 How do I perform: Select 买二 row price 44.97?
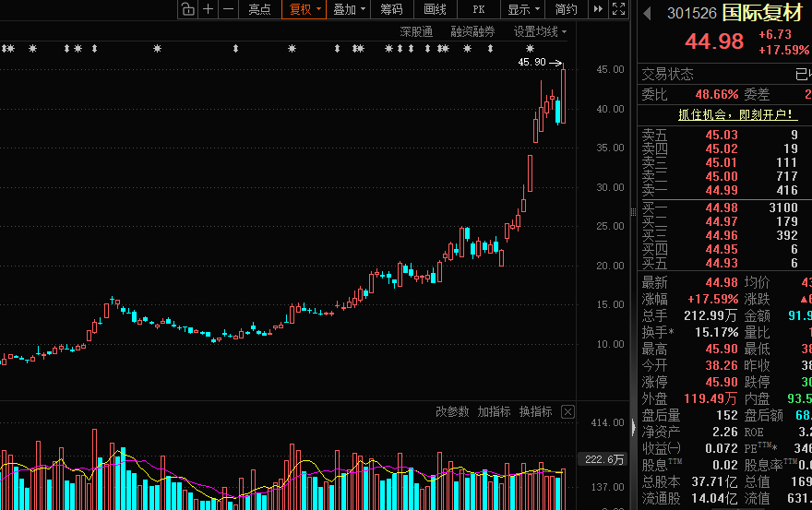[722, 221]
